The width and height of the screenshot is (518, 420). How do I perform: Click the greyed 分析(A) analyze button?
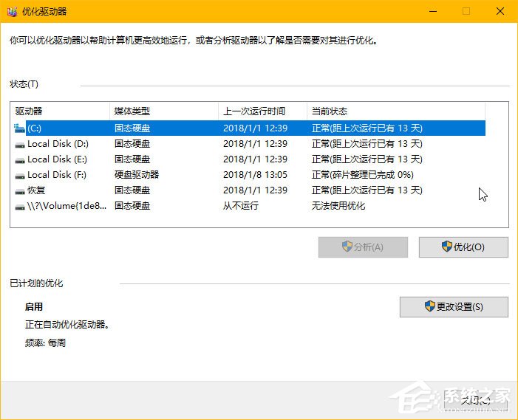pos(363,247)
